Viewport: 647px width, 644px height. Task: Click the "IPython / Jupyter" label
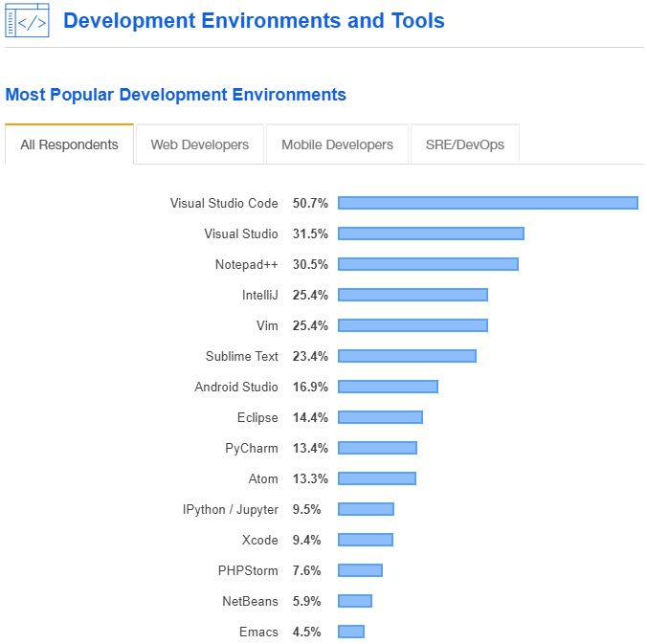click(x=231, y=509)
